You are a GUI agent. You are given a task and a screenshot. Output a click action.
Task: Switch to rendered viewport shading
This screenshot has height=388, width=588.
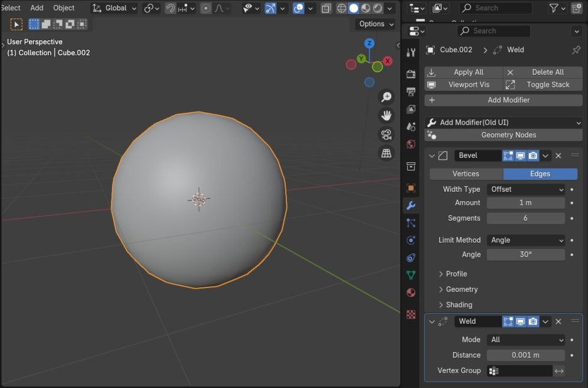[378, 8]
